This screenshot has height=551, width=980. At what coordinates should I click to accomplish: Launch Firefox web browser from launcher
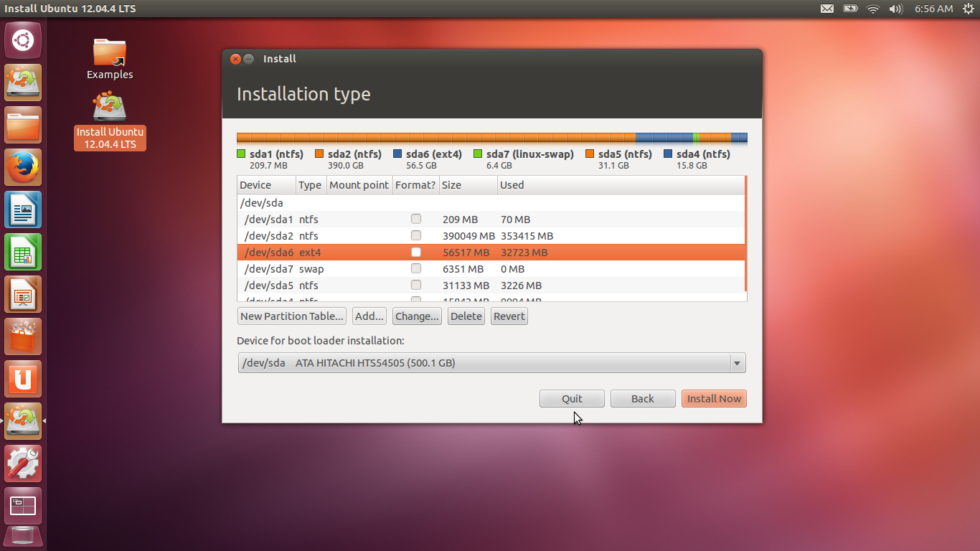(23, 167)
